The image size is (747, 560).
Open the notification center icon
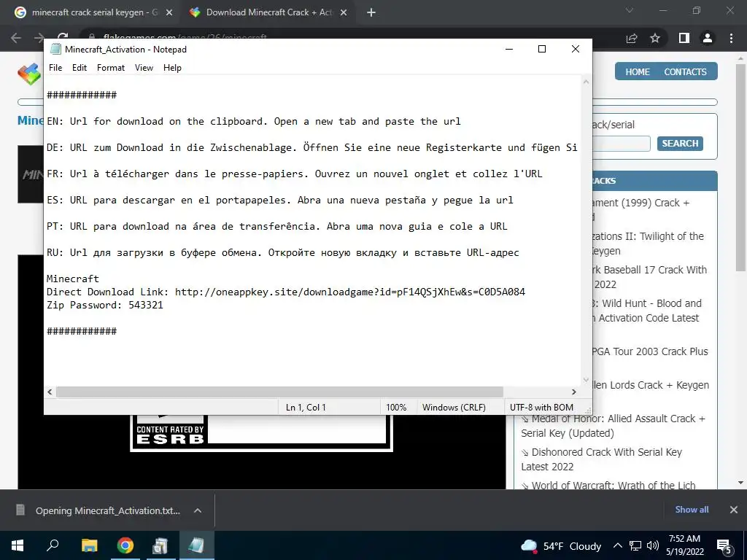(724, 545)
